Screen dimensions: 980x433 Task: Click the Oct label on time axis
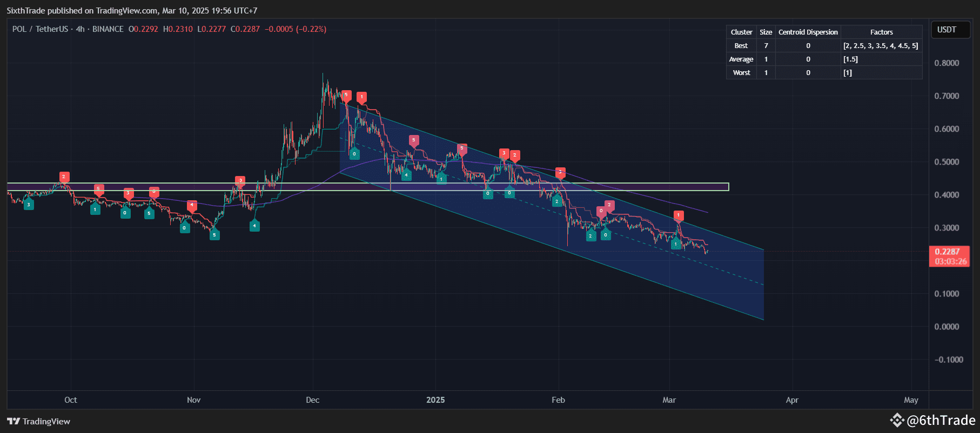(71, 400)
